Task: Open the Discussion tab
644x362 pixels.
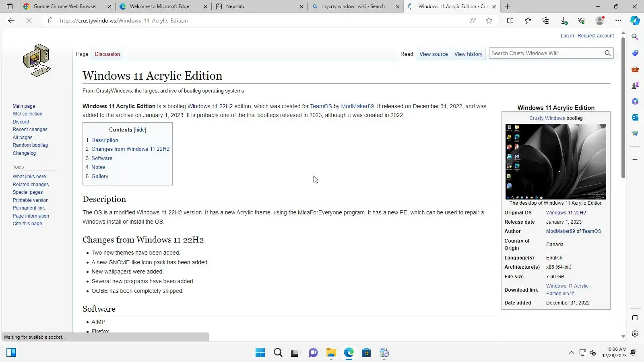Action: [107, 54]
